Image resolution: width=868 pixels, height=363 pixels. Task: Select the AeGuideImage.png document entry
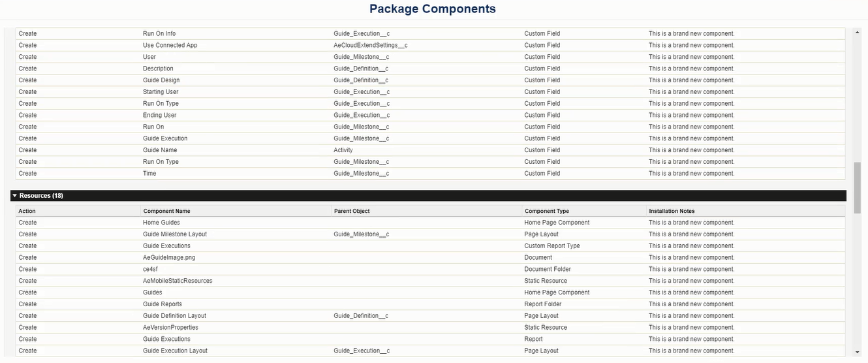(169, 258)
